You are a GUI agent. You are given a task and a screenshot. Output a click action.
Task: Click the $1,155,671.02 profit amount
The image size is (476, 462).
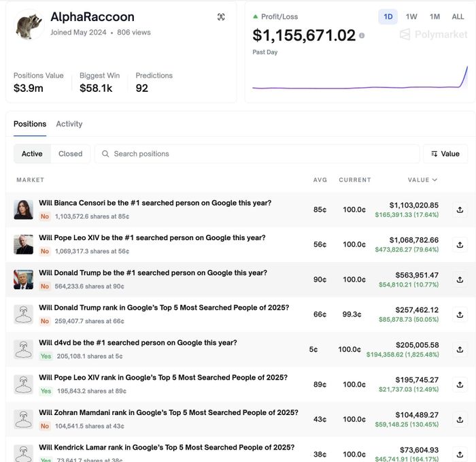pos(304,35)
